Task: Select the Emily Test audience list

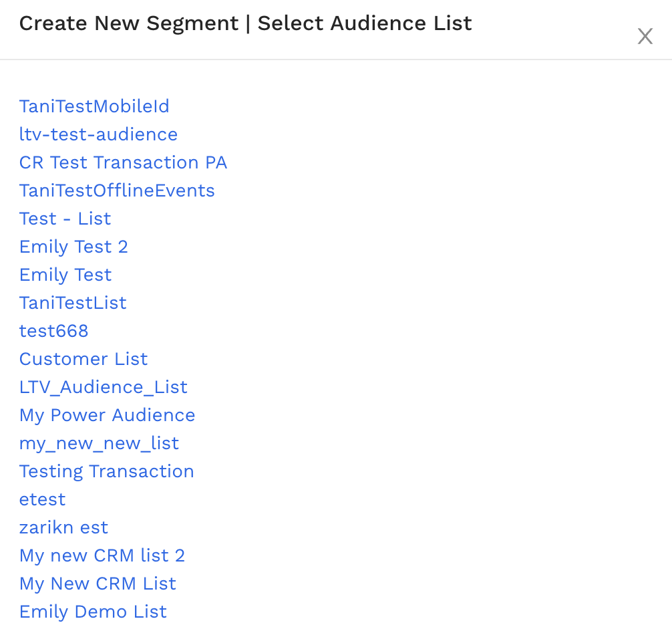Action: click(65, 275)
